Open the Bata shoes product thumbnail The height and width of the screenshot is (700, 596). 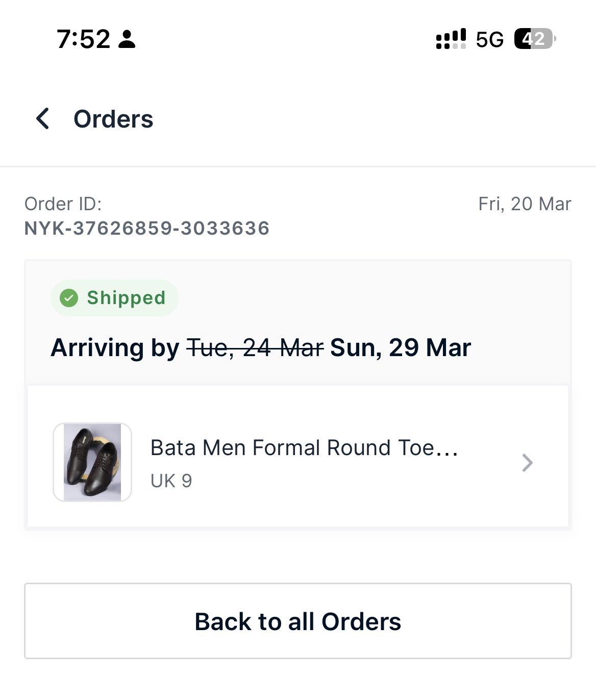(x=92, y=462)
